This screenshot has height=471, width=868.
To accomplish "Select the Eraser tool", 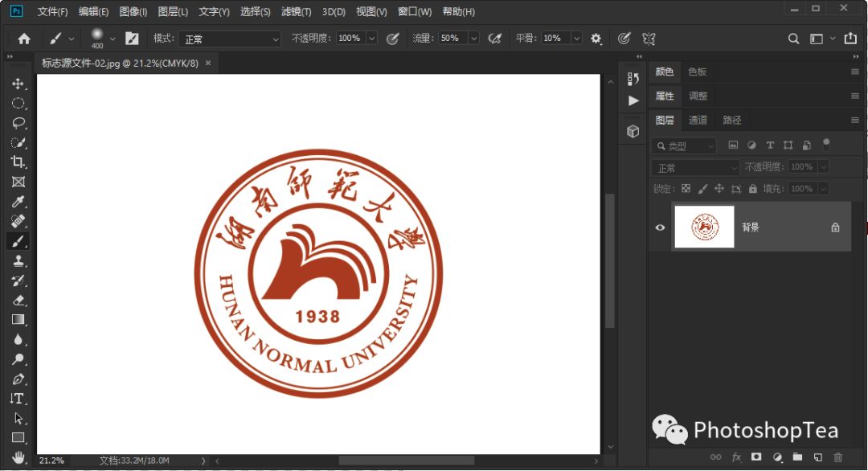I will point(18,301).
